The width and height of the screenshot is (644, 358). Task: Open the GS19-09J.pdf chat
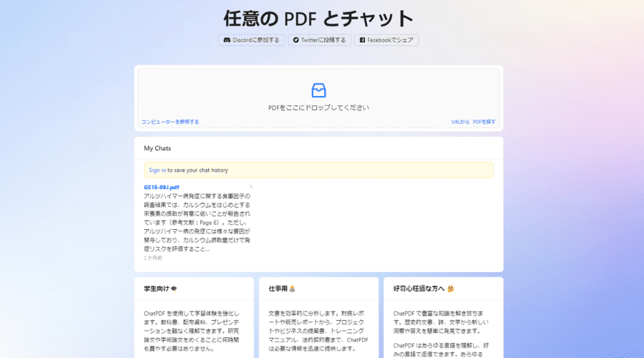(162, 187)
